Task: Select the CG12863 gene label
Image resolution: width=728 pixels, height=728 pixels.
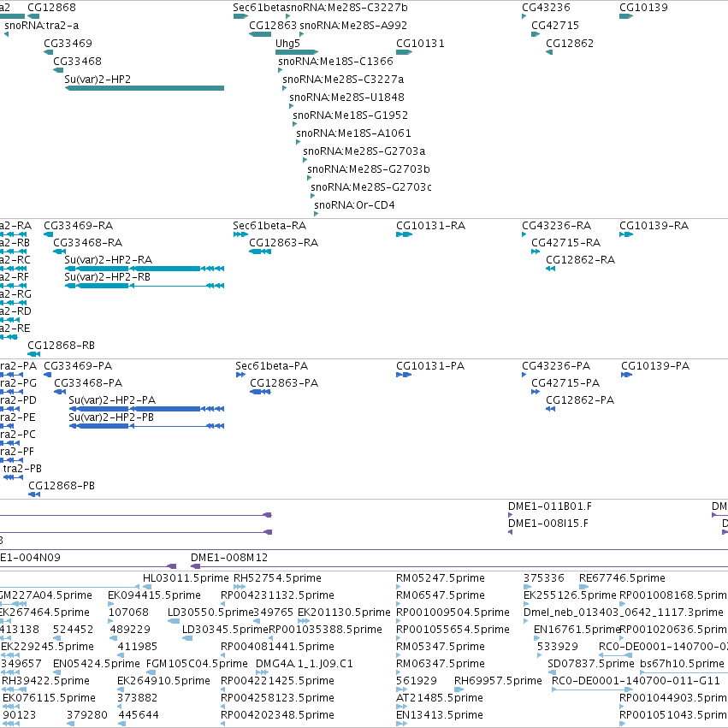Action: coord(273,26)
